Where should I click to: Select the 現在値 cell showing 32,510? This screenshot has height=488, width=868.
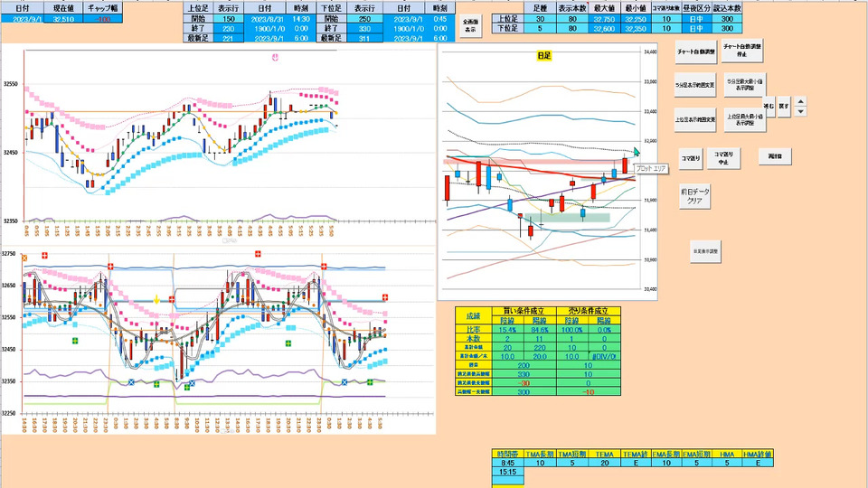(x=64, y=19)
